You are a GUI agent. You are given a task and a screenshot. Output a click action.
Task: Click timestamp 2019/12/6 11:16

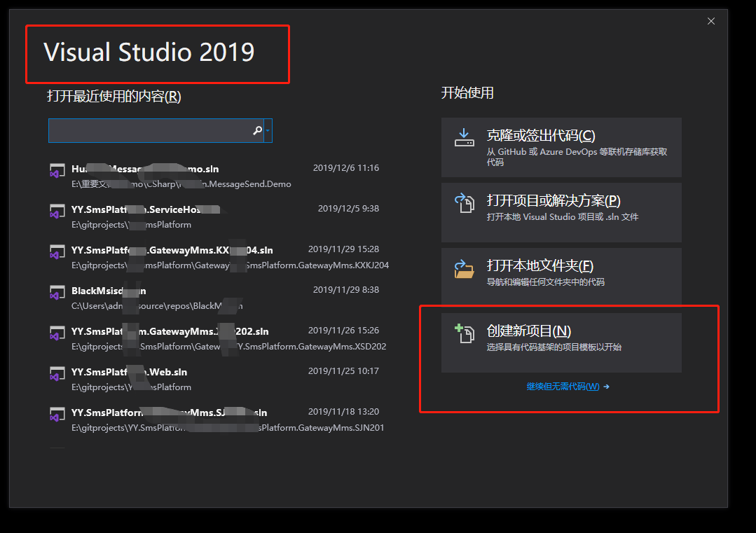coord(345,167)
